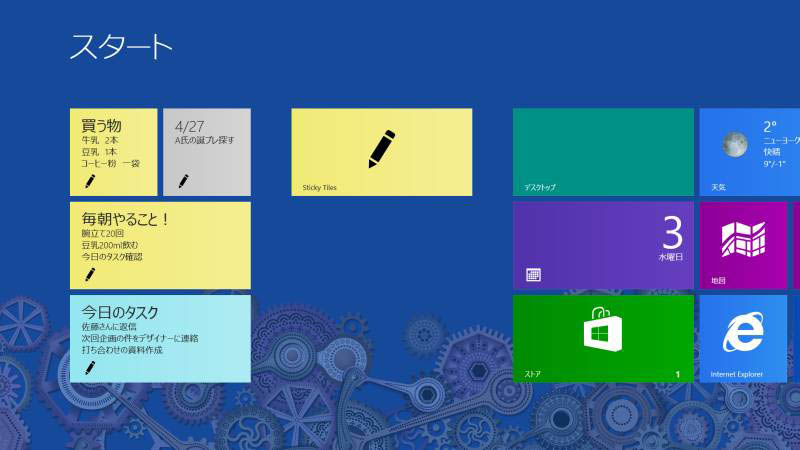
Task: Click the 今日のタスク note heading
Action: tap(120, 312)
